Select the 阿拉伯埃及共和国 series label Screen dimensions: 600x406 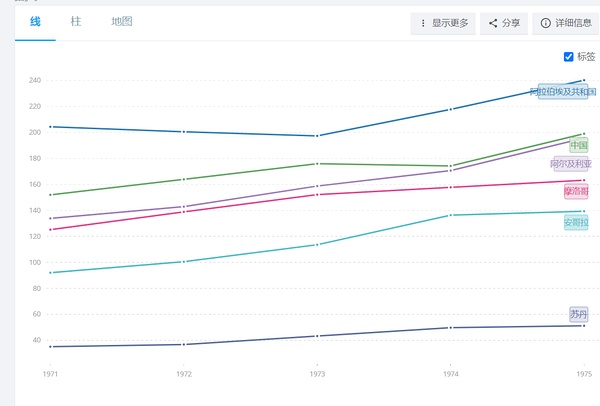pos(564,92)
